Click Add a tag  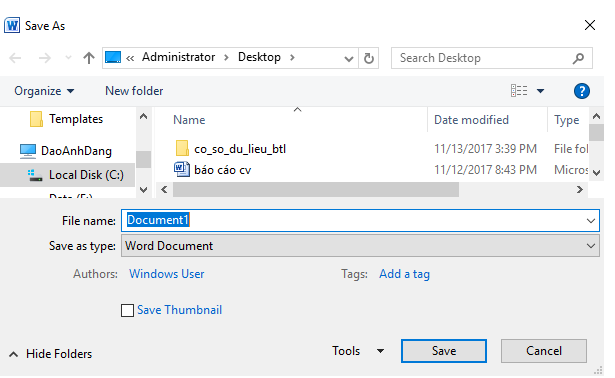tap(404, 274)
